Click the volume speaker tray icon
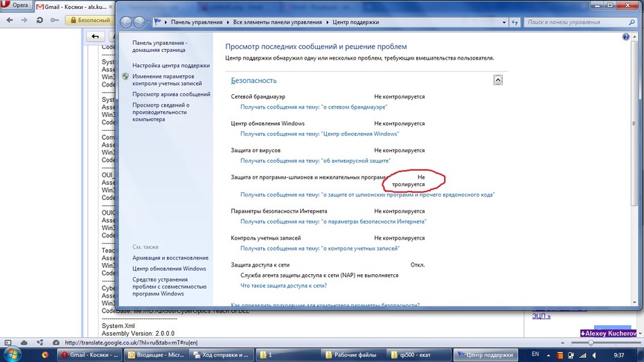The image size is (644, 362). point(594,355)
